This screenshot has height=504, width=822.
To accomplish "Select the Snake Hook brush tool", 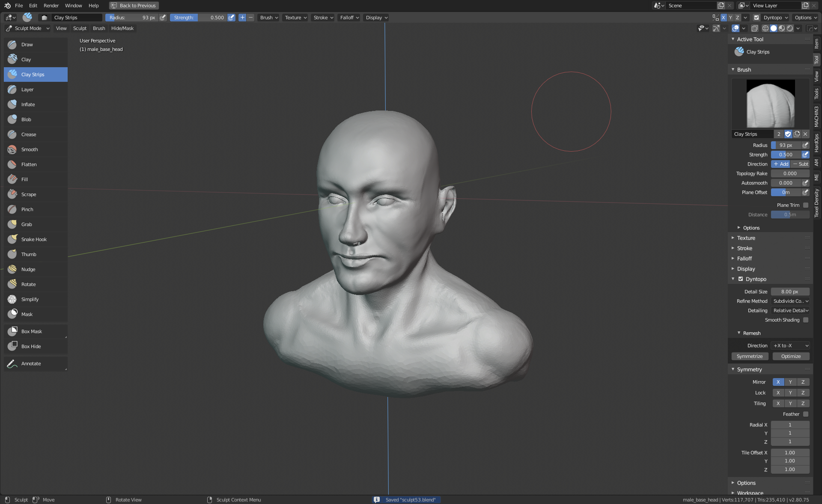I will (34, 239).
